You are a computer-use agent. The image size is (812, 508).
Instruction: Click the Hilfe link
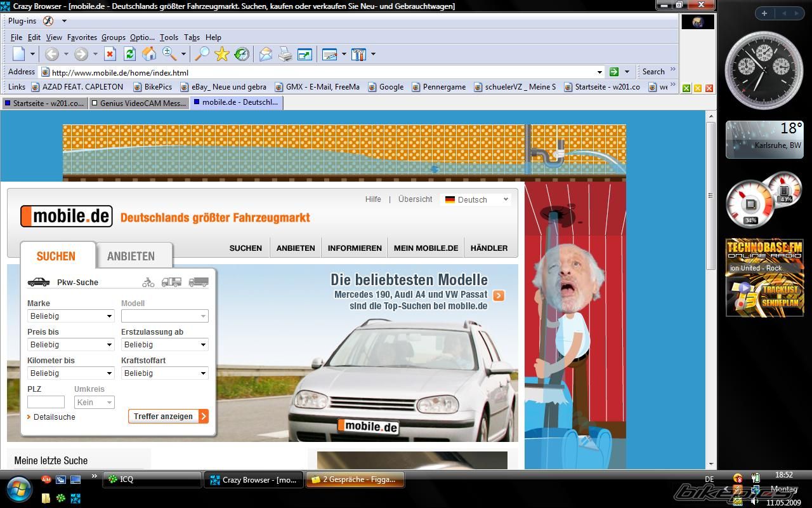click(x=373, y=199)
